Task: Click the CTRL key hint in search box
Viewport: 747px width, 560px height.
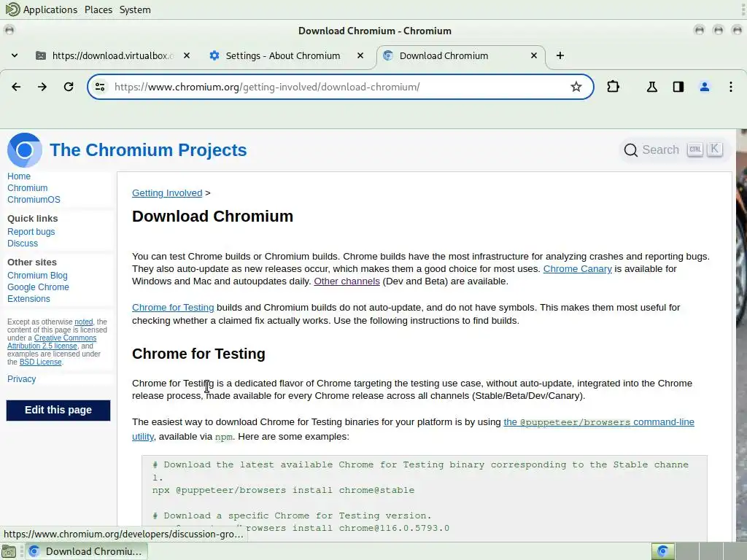Action: [695, 149]
